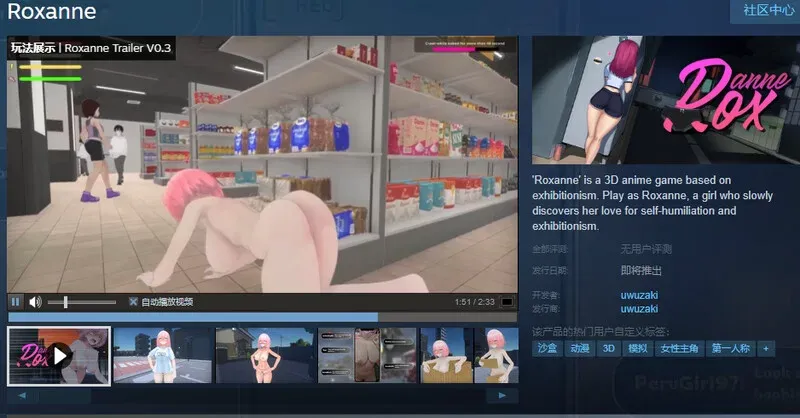This screenshot has height=418, width=800.
Task: Open publisher link uwuzaki
Action: point(640,310)
